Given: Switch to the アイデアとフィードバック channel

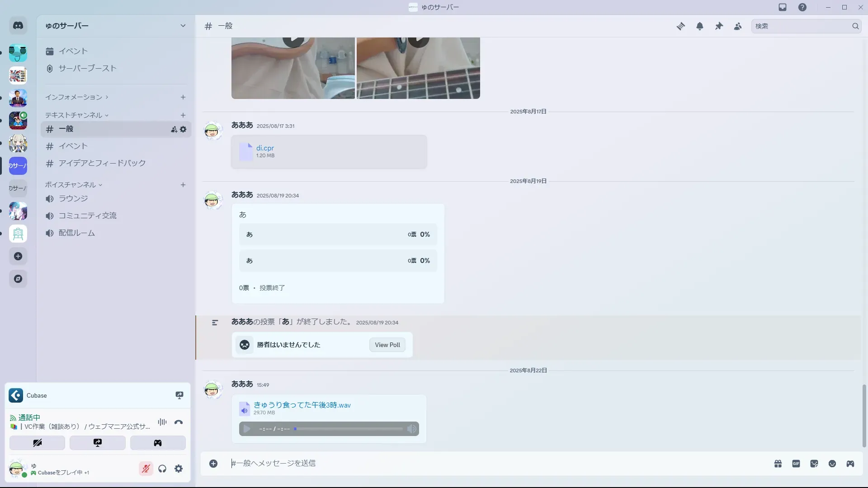Looking at the screenshot, I should [102, 163].
